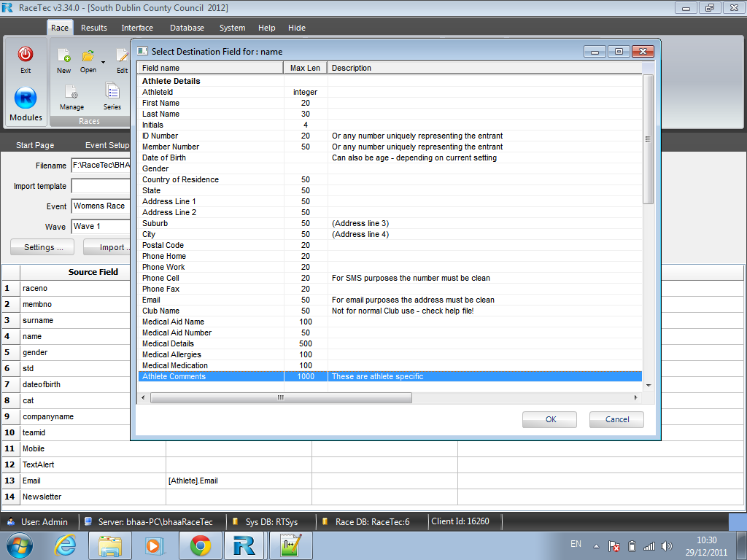This screenshot has width=747, height=560.
Task: Select the Medical Details field row
Action: coord(390,344)
